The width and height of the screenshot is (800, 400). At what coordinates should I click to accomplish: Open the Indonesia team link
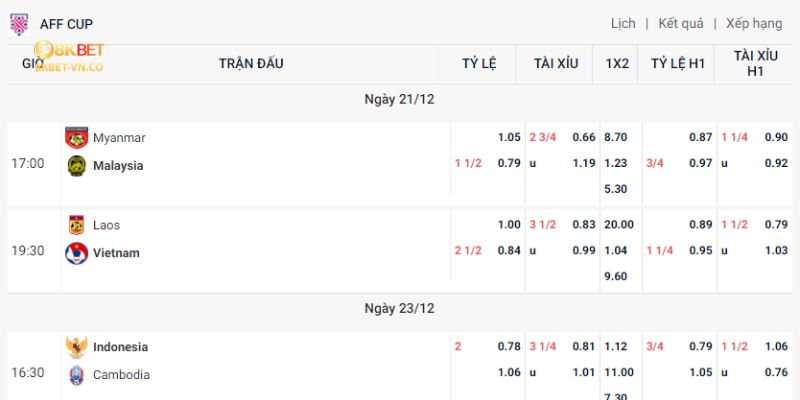tap(120, 347)
